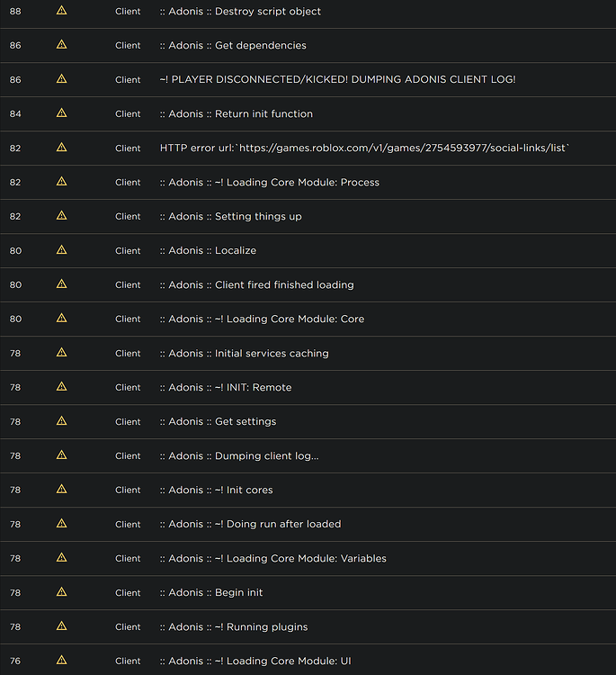Click 'Client' label in the Begin init row
This screenshot has height=675, width=616.
(128, 593)
